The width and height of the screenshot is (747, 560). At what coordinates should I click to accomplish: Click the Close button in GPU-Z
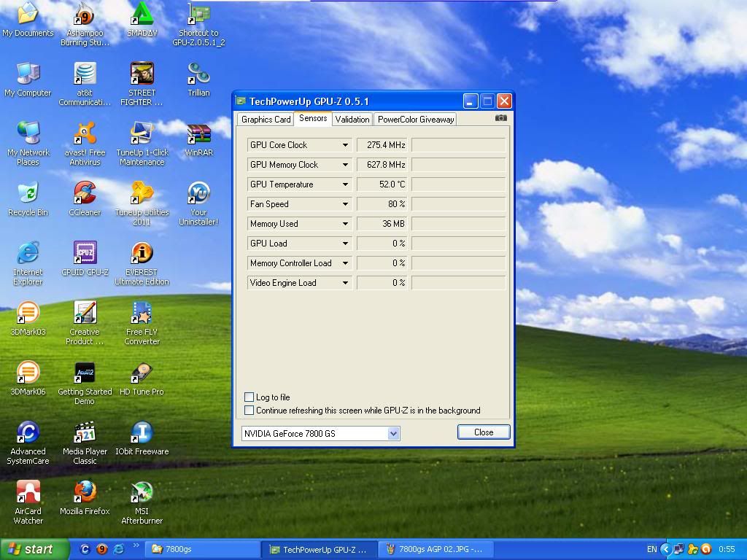click(x=484, y=432)
